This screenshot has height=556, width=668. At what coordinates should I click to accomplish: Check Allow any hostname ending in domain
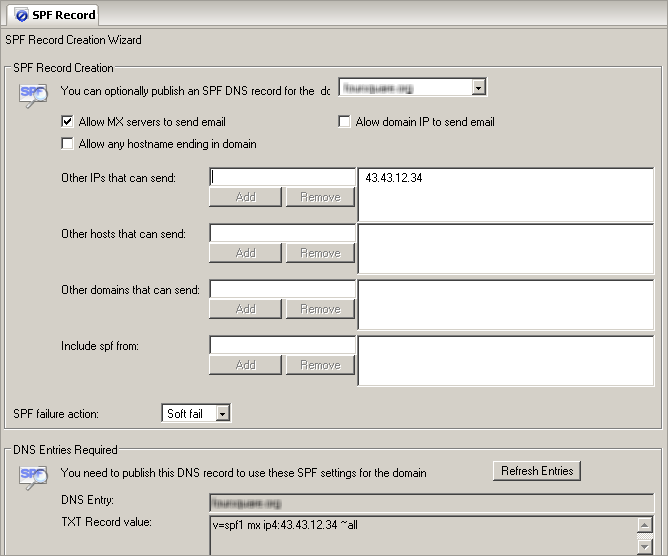[x=68, y=144]
